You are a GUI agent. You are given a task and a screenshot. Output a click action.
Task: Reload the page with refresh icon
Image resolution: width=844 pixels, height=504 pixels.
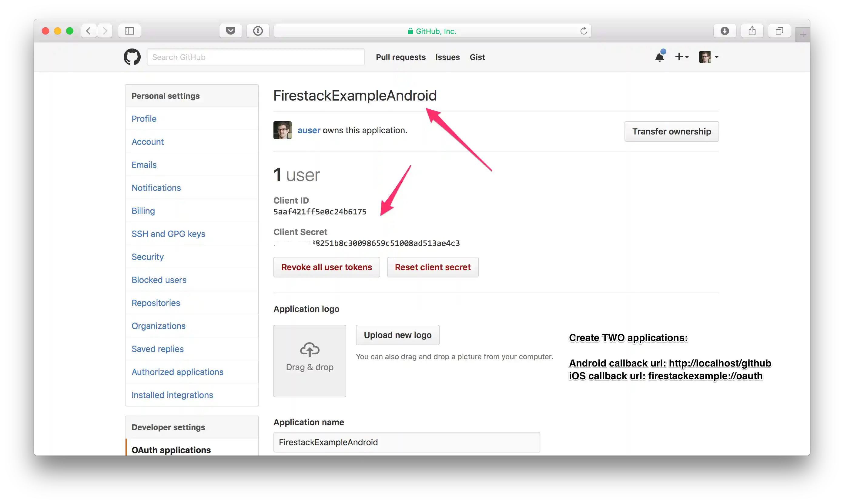click(583, 31)
